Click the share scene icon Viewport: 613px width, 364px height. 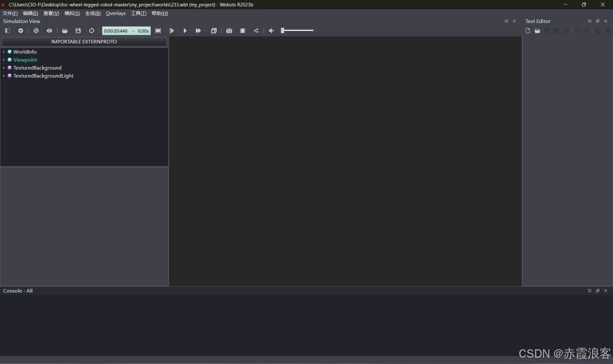(x=256, y=31)
